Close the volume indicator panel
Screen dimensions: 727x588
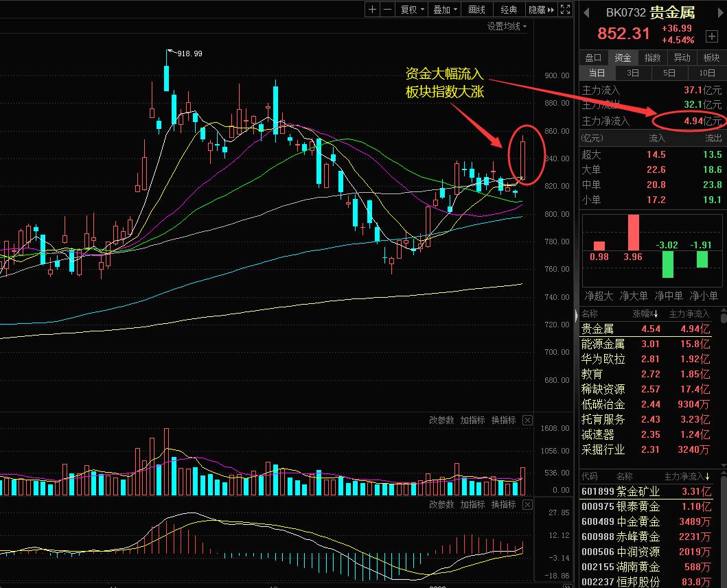point(528,421)
